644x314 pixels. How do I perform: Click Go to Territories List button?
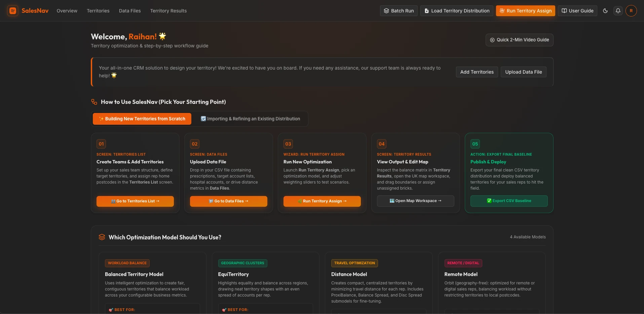[x=135, y=201]
